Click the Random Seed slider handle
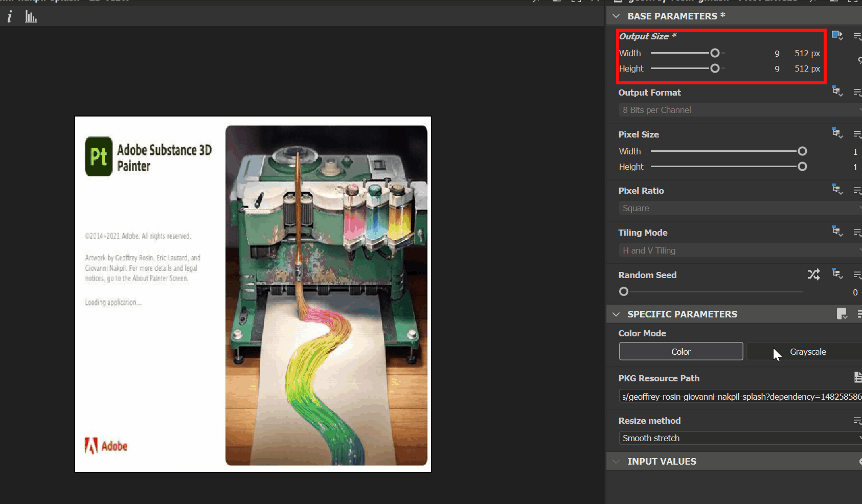Image resolution: width=862 pixels, height=504 pixels. pos(623,291)
